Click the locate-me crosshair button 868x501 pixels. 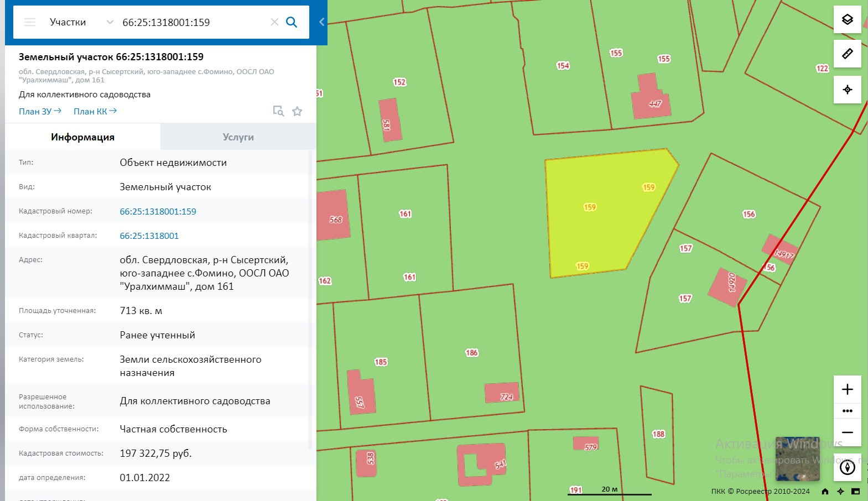(847, 90)
